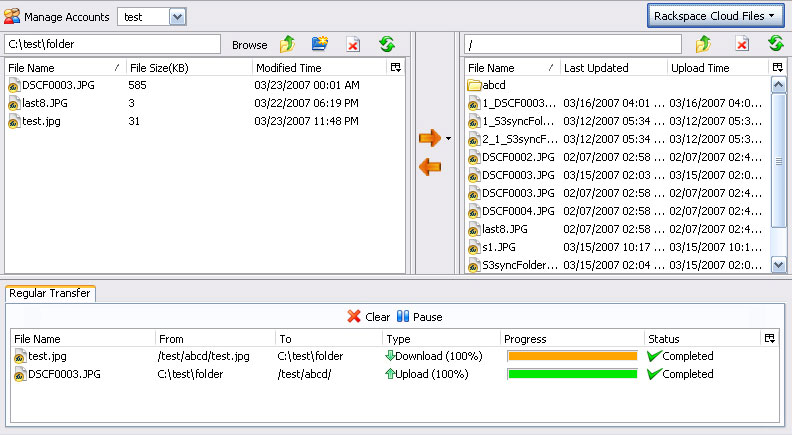
Task: Sort local files by File Name header
Action: pyautogui.click(x=66, y=68)
